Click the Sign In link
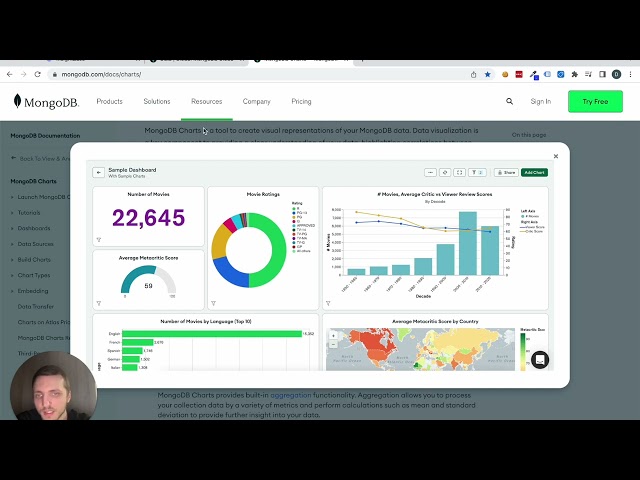This screenshot has height=480, width=640. pyautogui.click(x=540, y=101)
